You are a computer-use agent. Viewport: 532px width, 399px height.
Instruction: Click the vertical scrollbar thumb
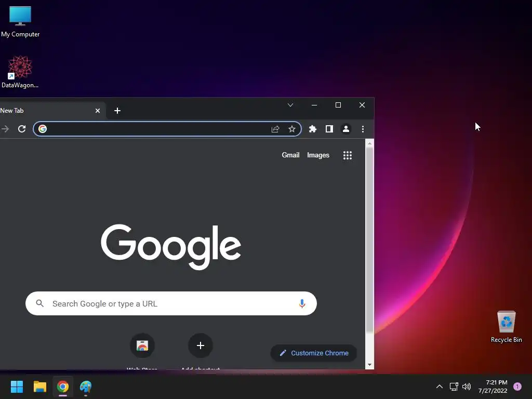(x=369, y=240)
